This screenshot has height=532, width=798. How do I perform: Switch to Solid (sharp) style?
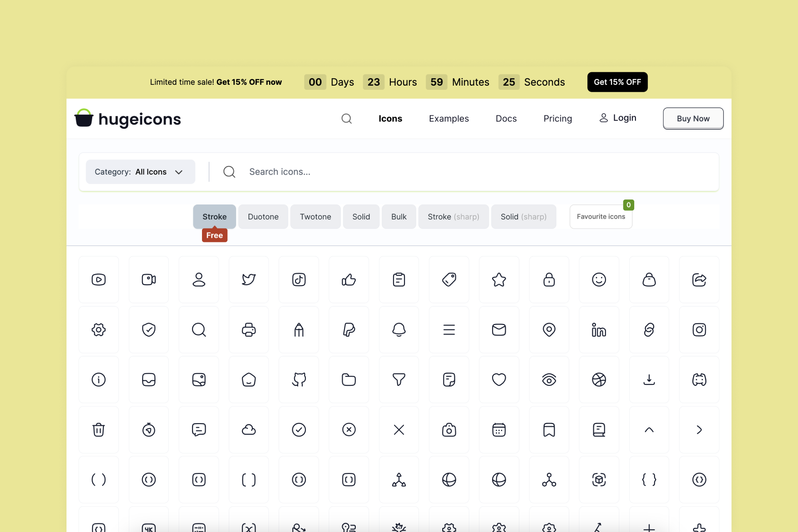coord(523,217)
